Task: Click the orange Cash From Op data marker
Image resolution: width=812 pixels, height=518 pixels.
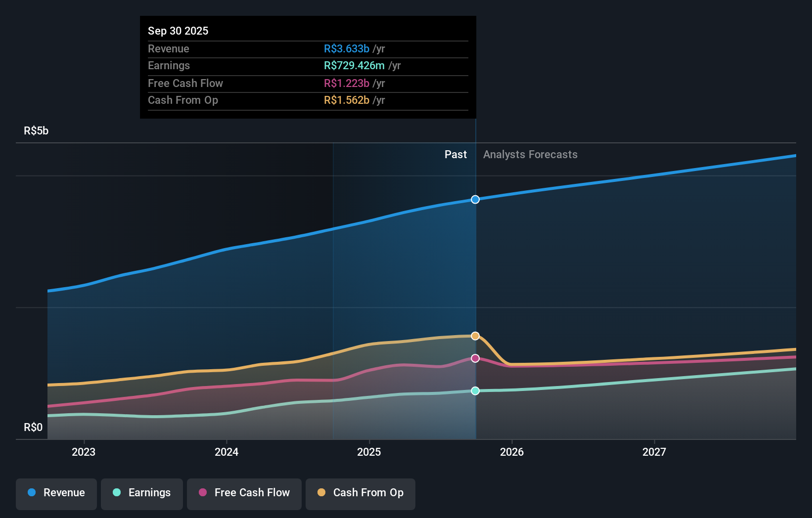Action: point(475,336)
